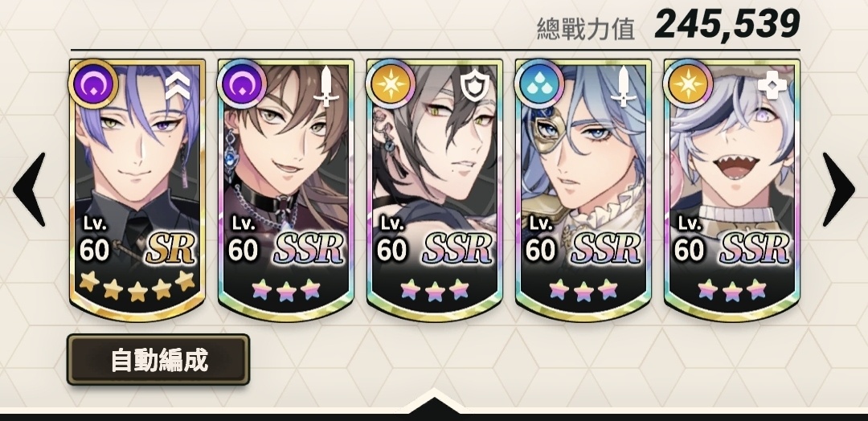The image size is (868, 421).
Task: Click the purple element icon on brown-haired card
Action: tap(241, 84)
